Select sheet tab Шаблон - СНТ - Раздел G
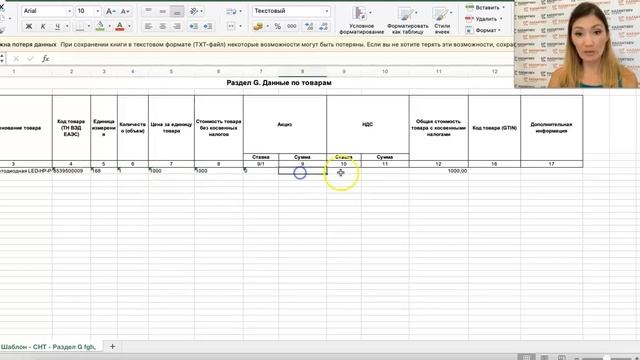640x360 pixels. 48,347
